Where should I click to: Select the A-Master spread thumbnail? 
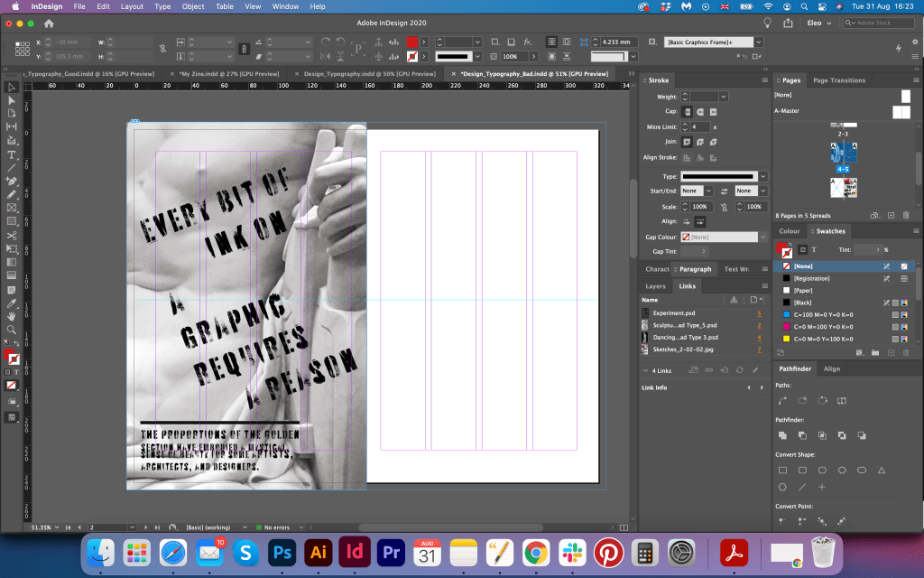(901, 111)
